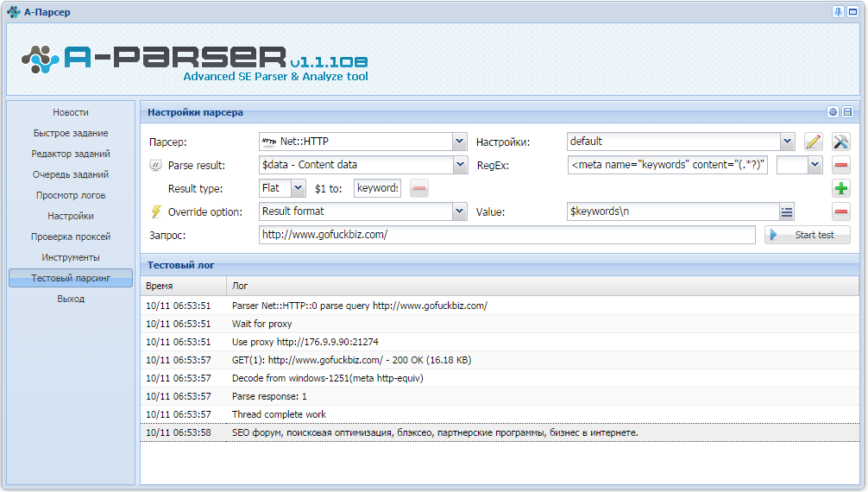Image resolution: width=868 pixels, height=492 pixels.
Task: Select Тестовый парсинг in the sidebar
Action: click(x=71, y=278)
